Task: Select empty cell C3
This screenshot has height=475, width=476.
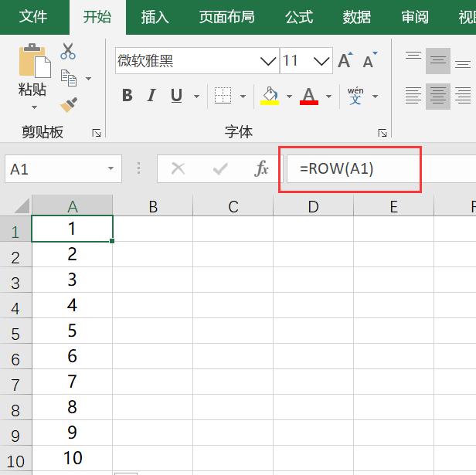Action: click(233, 280)
